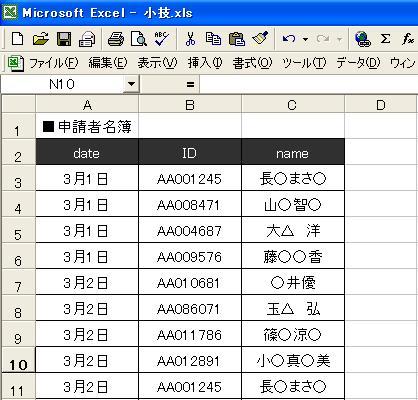Expand the Redo dropdown arrow
The height and width of the screenshot is (400, 418).
click(339, 40)
